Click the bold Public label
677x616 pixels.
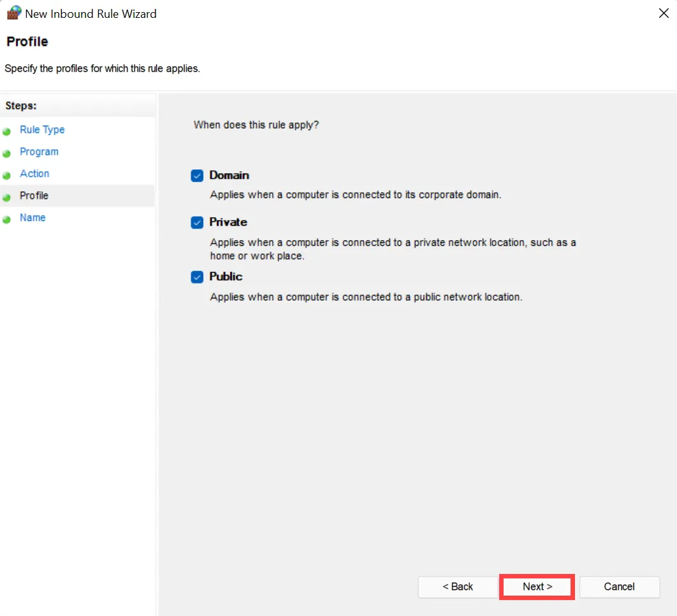pos(226,276)
